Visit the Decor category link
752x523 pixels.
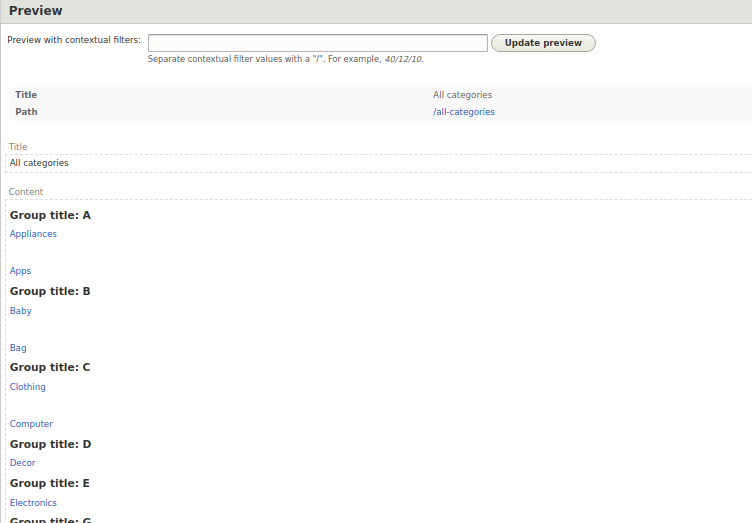coord(22,463)
